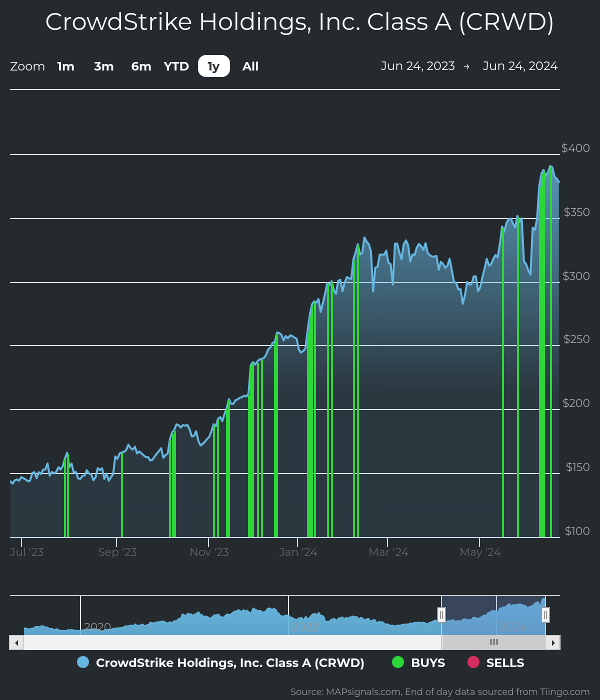Image resolution: width=600 pixels, height=700 pixels.
Task: Click the left scroll arrow under the navigator
Action: click(15, 642)
